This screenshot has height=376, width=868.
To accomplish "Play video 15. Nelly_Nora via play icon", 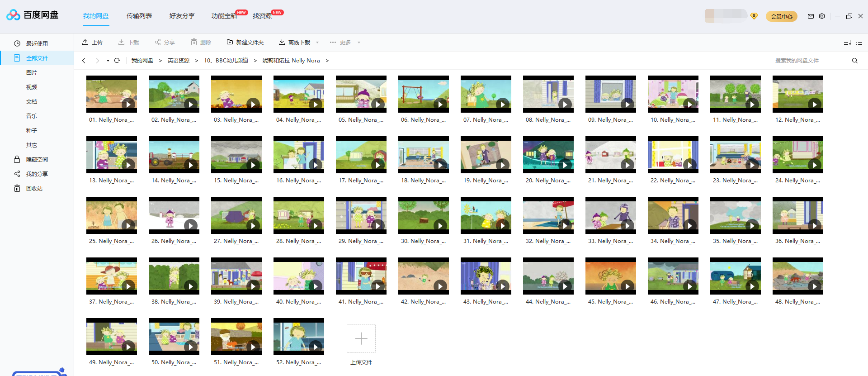I will tap(253, 165).
